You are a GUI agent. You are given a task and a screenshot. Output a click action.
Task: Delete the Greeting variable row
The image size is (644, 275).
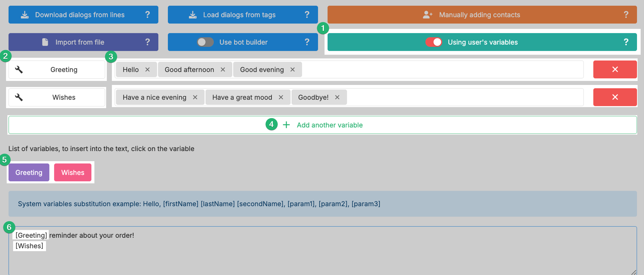tap(614, 70)
